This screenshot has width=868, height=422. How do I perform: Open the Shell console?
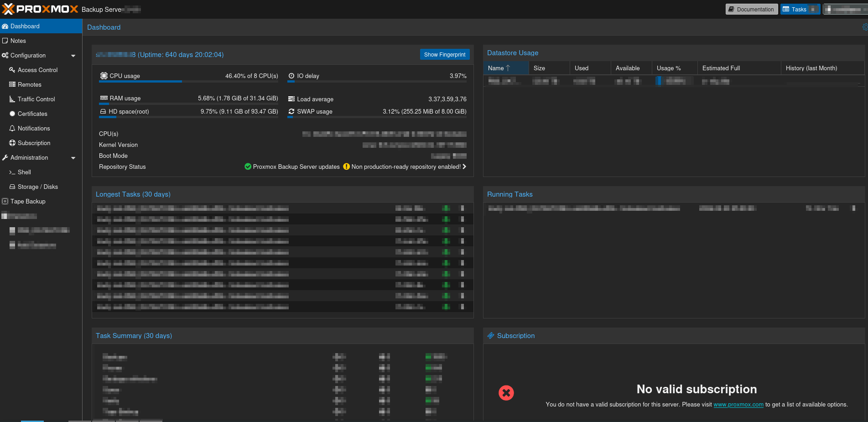tap(41, 172)
